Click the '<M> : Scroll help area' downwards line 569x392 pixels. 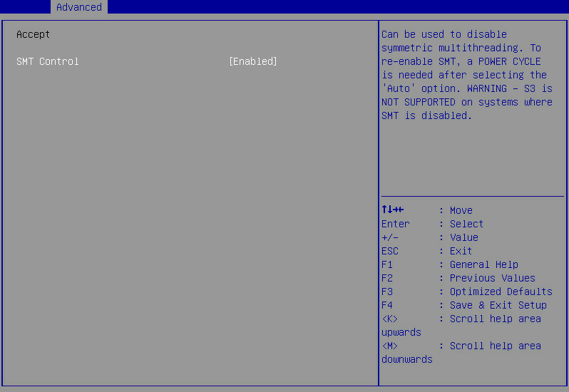(461, 353)
